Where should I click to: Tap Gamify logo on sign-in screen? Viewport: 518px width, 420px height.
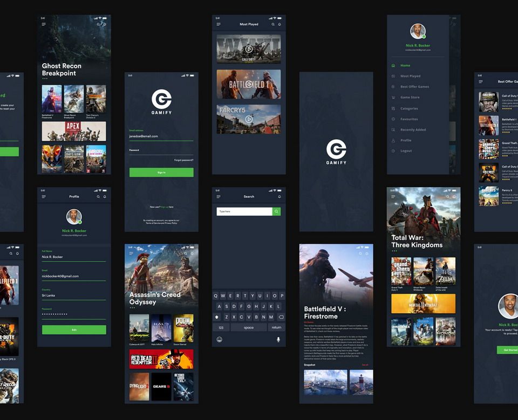point(161,101)
